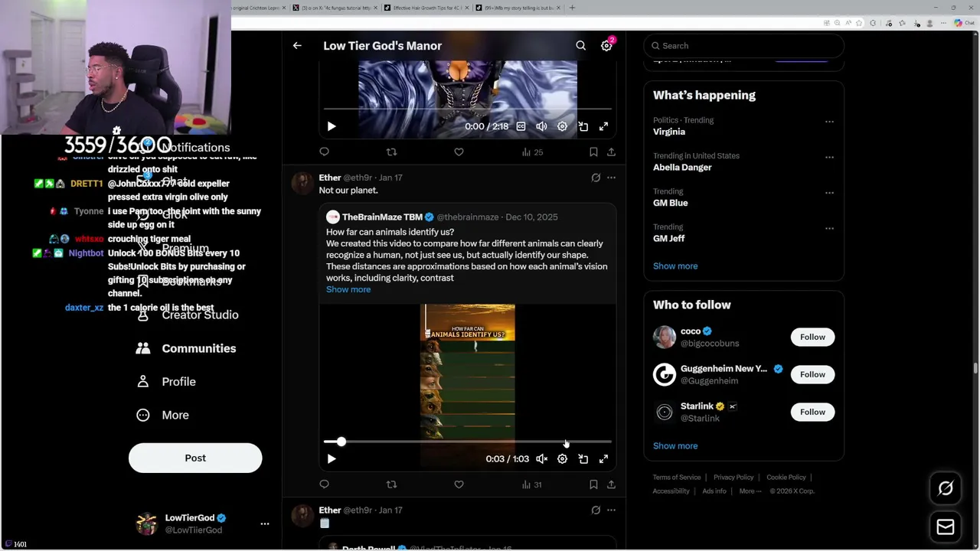Open the Grok floating button
The image size is (980, 551).
coord(946,488)
